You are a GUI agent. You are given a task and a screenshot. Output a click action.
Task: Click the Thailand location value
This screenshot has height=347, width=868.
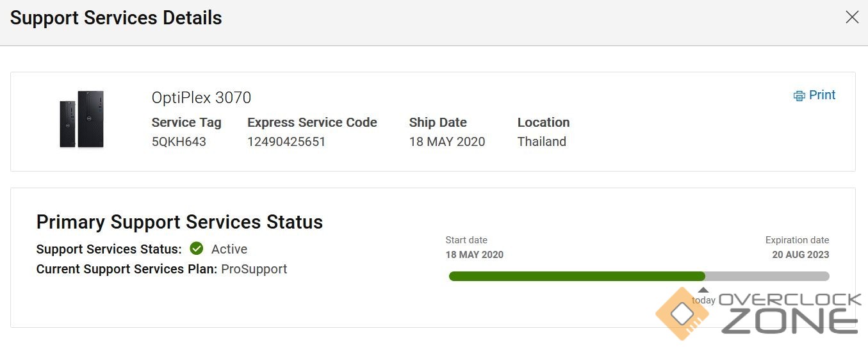pos(541,141)
